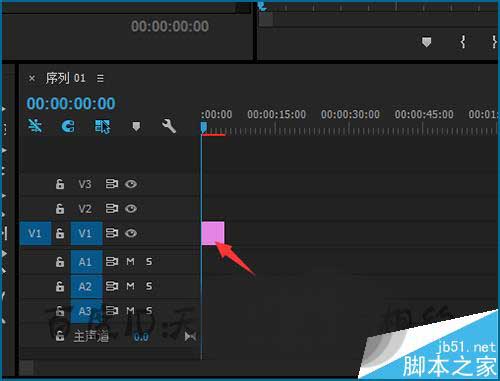Toggle A3 track targeting button
500x381 pixels.
pos(86,311)
